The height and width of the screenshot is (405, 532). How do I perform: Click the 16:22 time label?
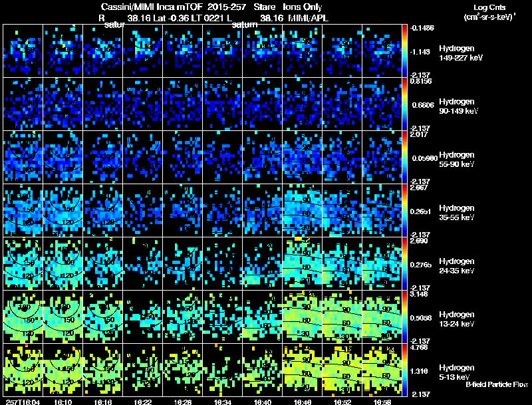(142, 402)
